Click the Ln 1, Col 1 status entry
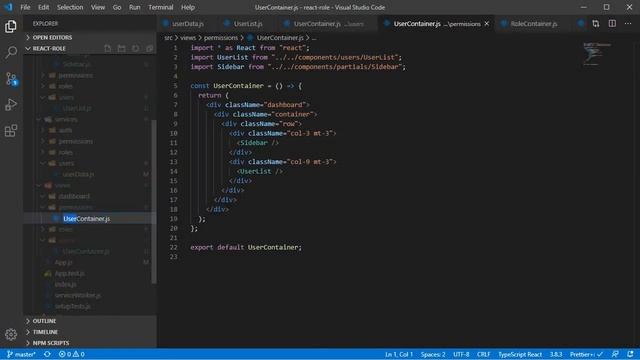This screenshot has width=640, height=360. (x=399, y=354)
